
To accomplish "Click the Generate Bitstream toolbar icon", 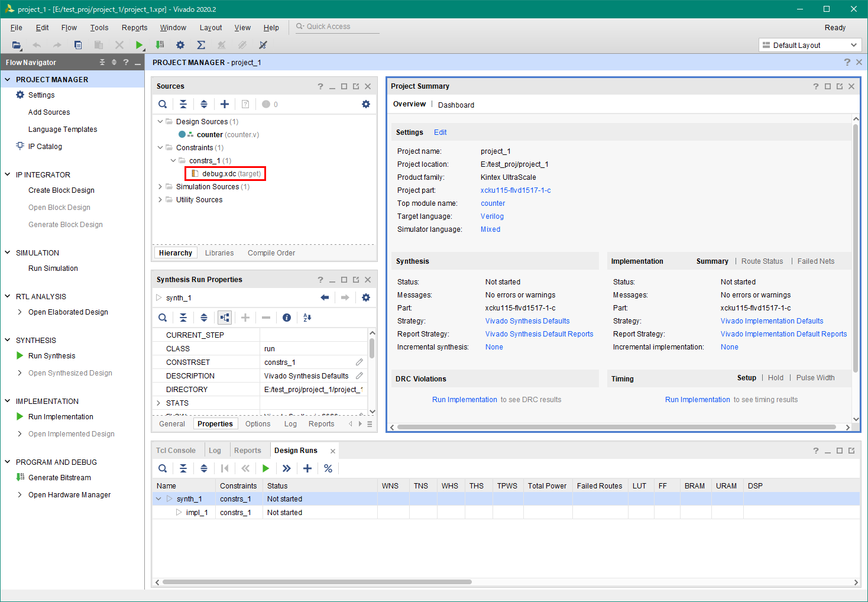I will click(x=160, y=45).
